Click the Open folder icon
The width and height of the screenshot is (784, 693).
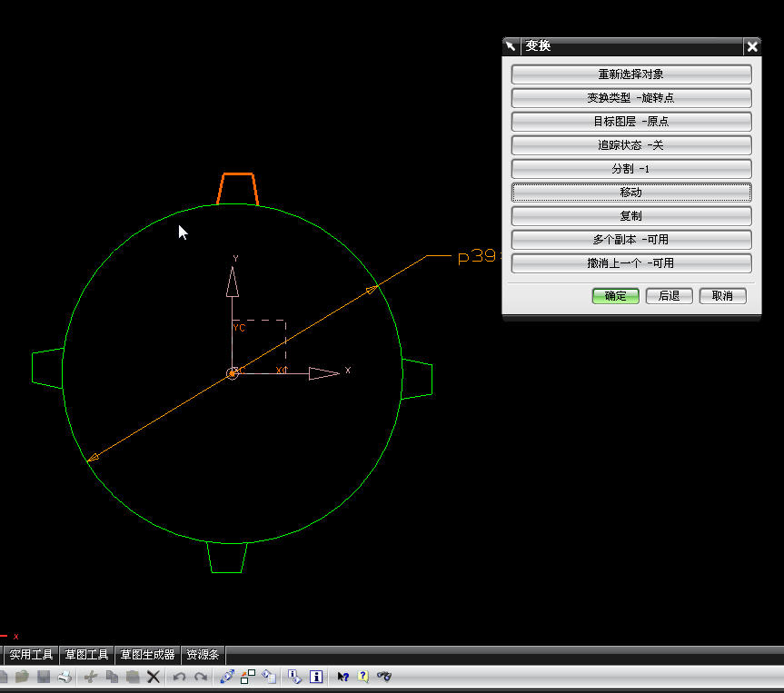(x=22, y=677)
